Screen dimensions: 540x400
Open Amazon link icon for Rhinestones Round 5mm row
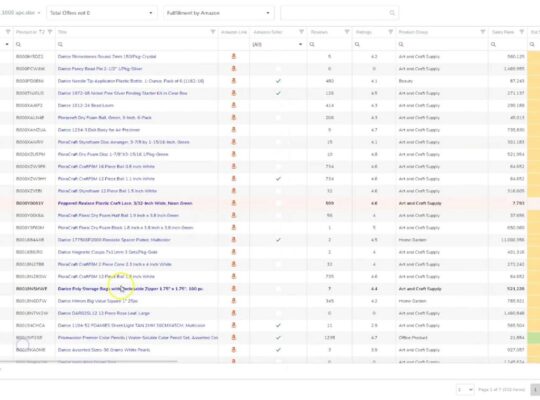point(234,56)
